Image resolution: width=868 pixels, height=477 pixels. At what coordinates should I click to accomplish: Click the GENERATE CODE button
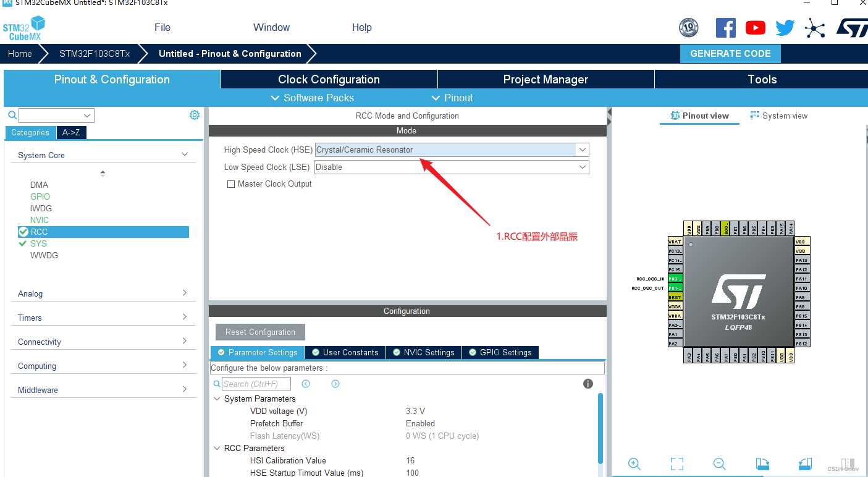(730, 54)
